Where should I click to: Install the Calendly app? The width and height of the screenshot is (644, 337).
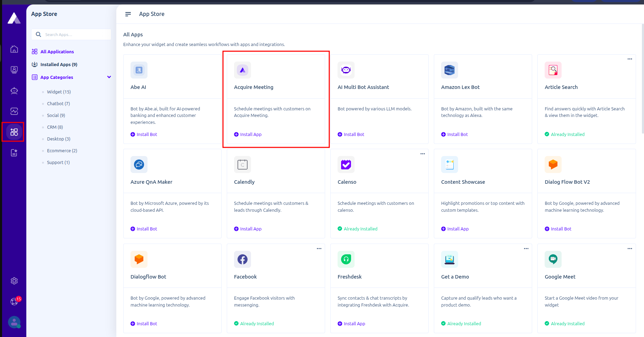tap(248, 229)
